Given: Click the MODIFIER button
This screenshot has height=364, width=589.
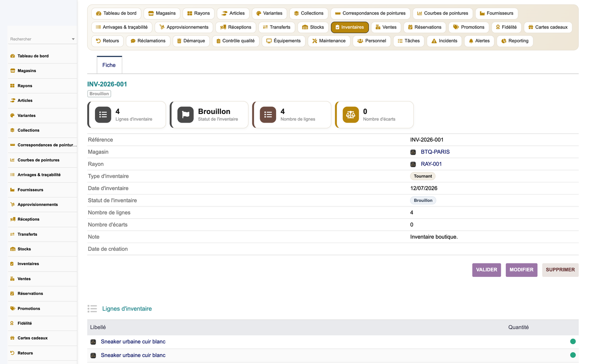Looking at the screenshot, I should click(521, 270).
